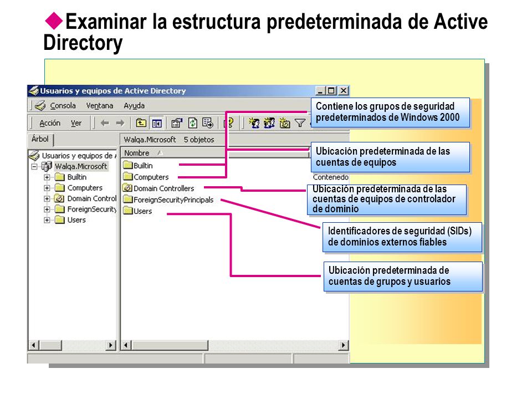Open Properties via toolbar icon
This screenshot has height=399, width=532.
[176, 123]
